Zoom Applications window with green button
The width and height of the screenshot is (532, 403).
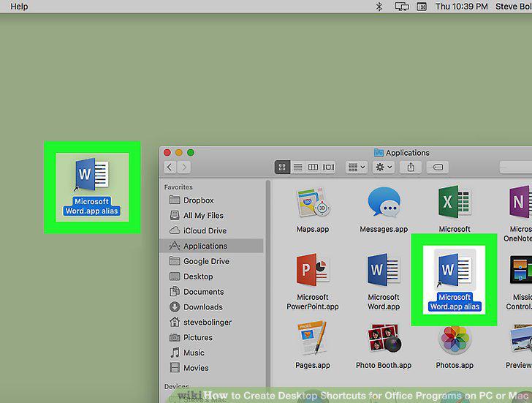coord(191,153)
